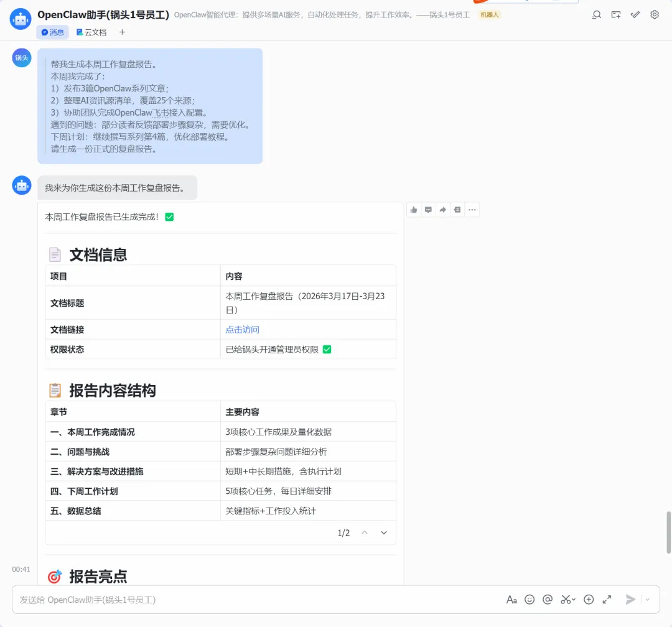Click the user's quoted request message
This screenshot has height=627, width=672.
coord(150,106)
